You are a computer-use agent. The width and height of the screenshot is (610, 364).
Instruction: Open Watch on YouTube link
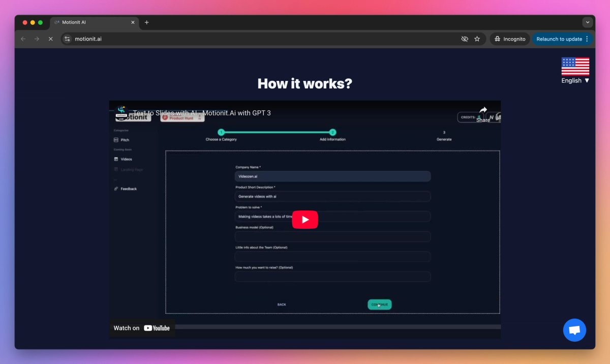point(142,328)
